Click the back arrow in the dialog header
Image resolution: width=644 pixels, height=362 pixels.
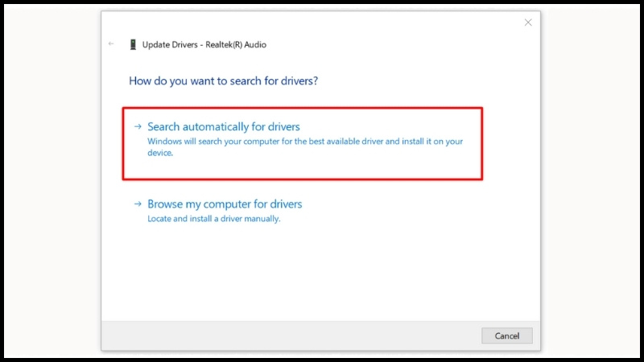coord(111,43)
